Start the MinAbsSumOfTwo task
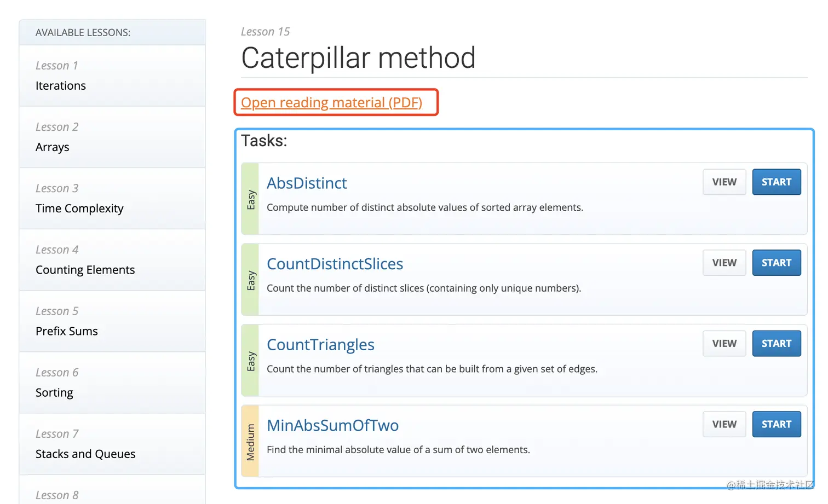Screen dimensions: 828x504 [x=776, y=424]
